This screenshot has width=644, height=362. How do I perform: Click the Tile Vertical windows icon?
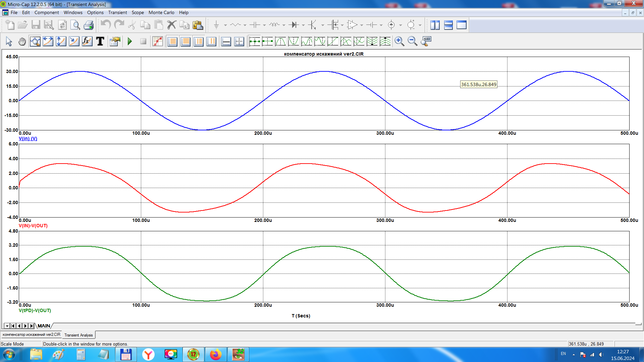tap(435, 25)
